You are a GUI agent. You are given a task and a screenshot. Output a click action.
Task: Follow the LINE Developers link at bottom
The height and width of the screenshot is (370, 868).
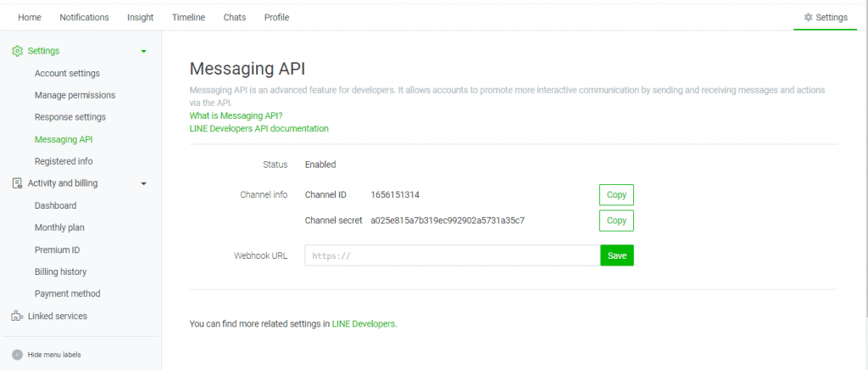point(364,324)
